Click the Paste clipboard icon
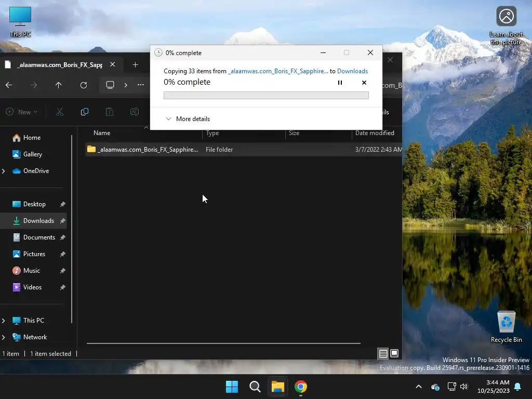 [x=109, y=112]
